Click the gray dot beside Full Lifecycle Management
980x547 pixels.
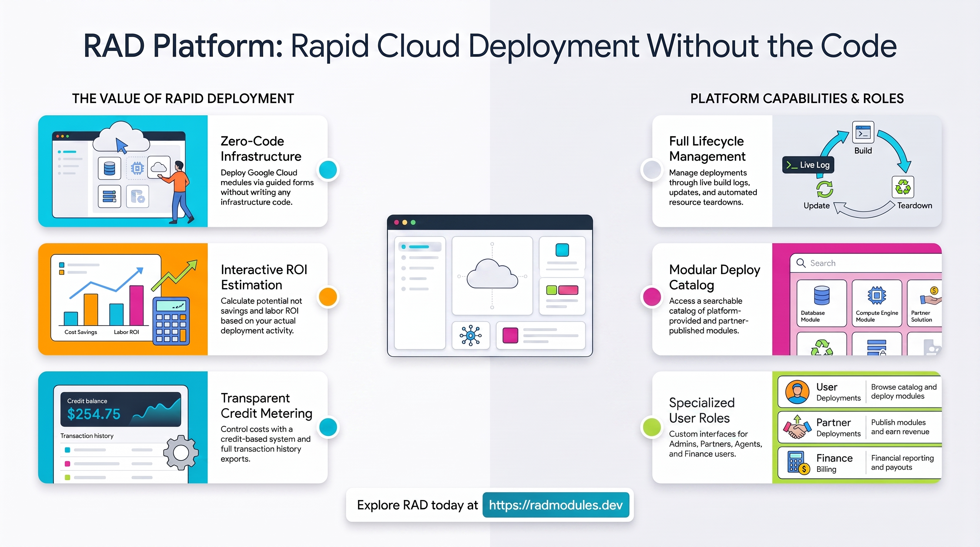(x=652, y=170)
